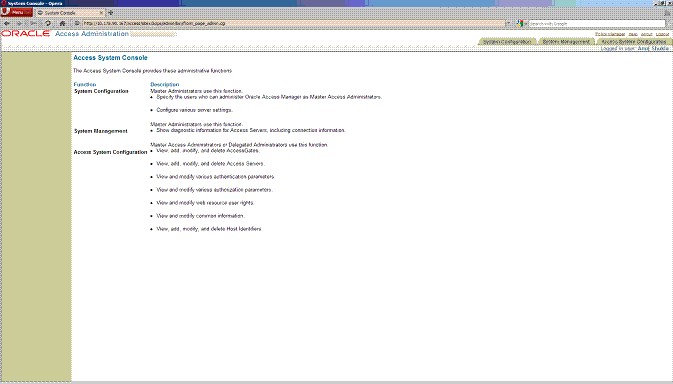Open a new browser tab with the plus icon

[111, 13]
